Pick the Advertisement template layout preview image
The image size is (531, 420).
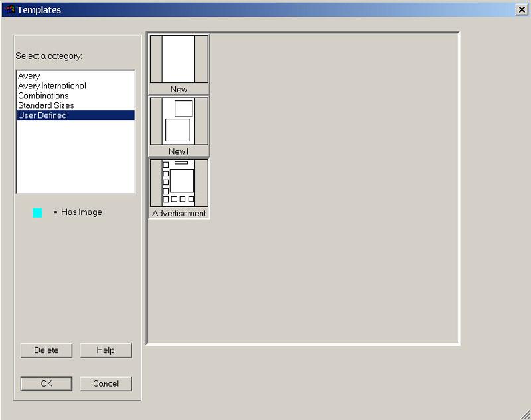click(179, 182)
